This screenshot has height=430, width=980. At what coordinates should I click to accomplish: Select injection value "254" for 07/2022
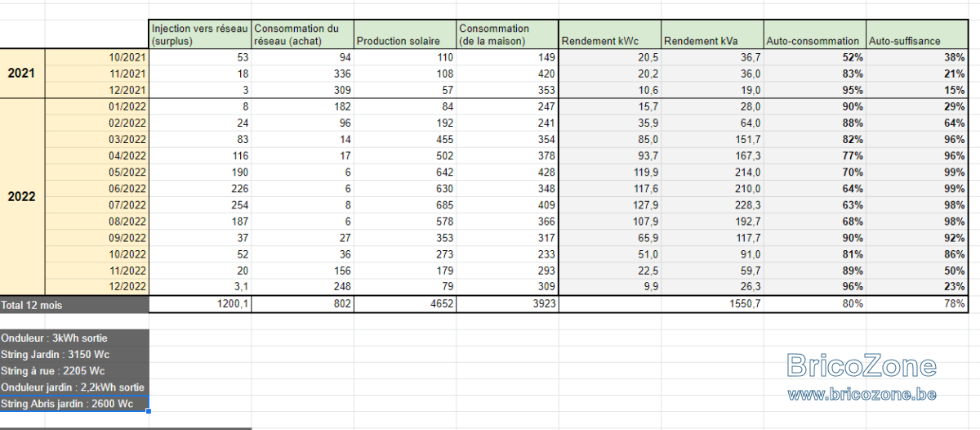pos(200,204)
